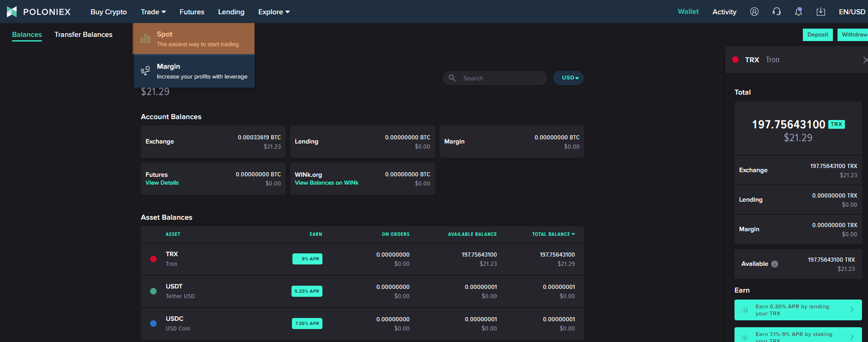Open the EN/USD language selector
The width and height of the screenshot is (868, 342).
(852, 12)
